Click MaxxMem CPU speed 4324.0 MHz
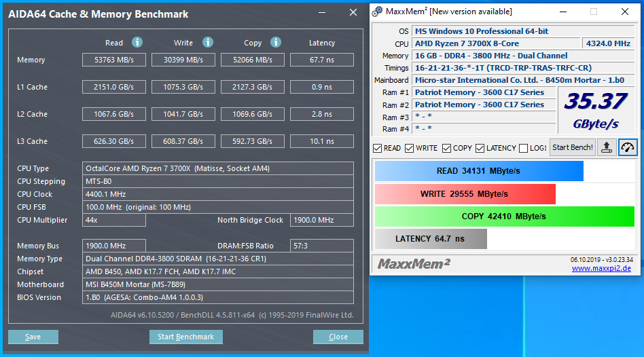 (608, 43)
